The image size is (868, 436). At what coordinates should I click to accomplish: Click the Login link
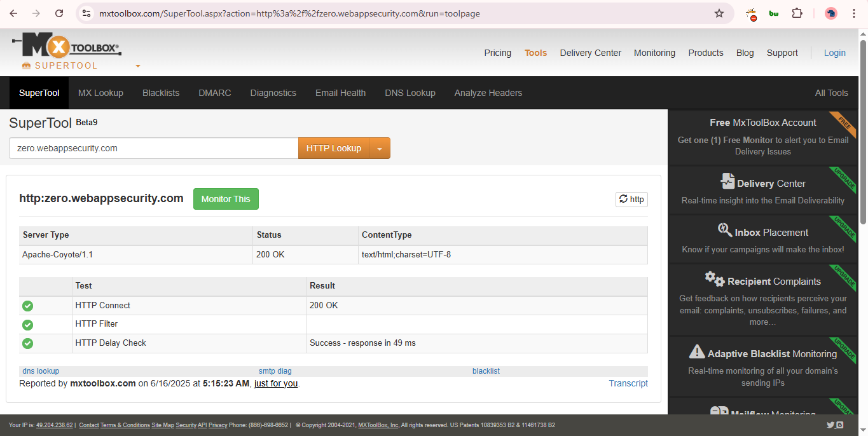pos(835,53)
